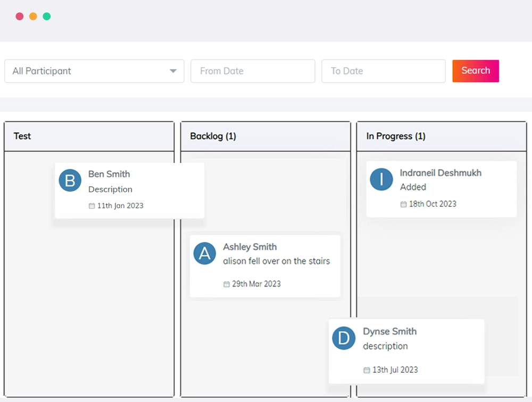Click the calendar icon beside 29th Mar 2023
Image resolution: width=532 pixels, height=402 pixels.
pos(226,284)
